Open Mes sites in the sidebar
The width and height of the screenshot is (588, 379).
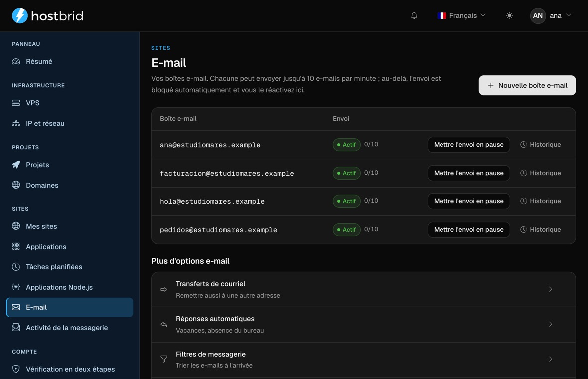coord(70,226)
